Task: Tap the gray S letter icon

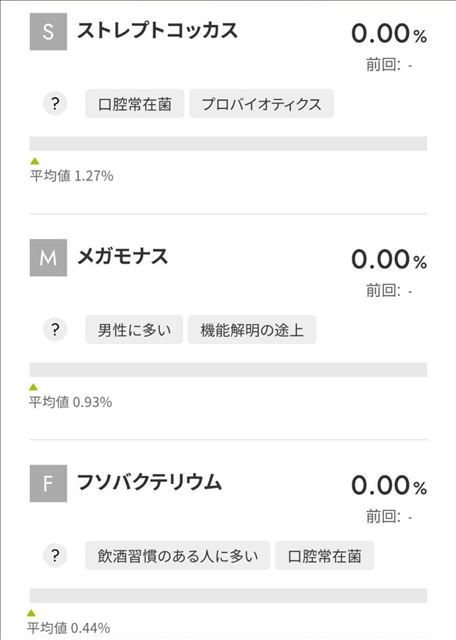Action: (48, 31)
